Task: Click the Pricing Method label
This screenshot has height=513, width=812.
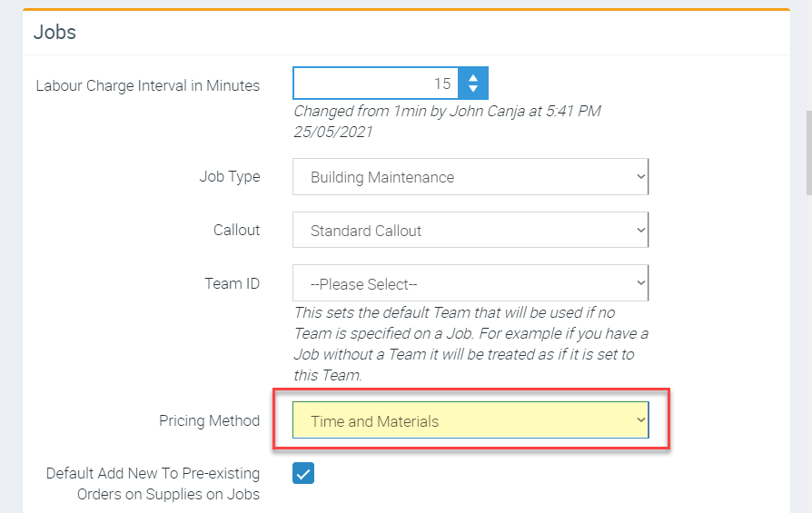Action: point(209,420)
